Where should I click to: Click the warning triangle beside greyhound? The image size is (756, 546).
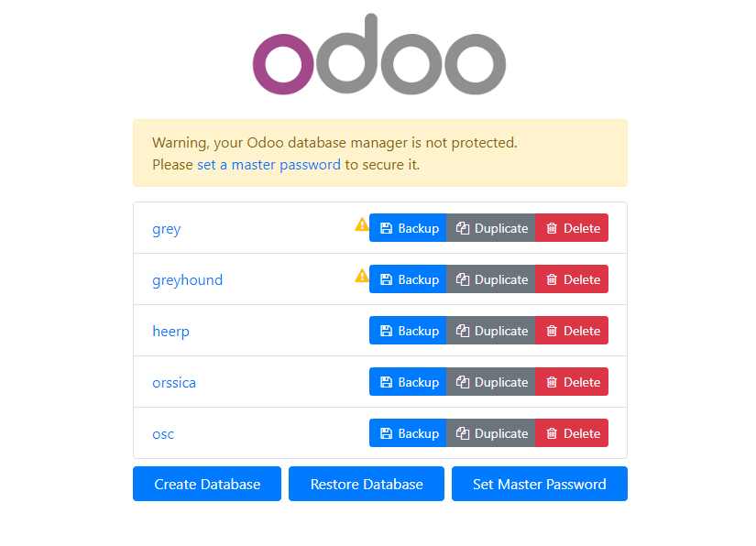tap(361, 276)
